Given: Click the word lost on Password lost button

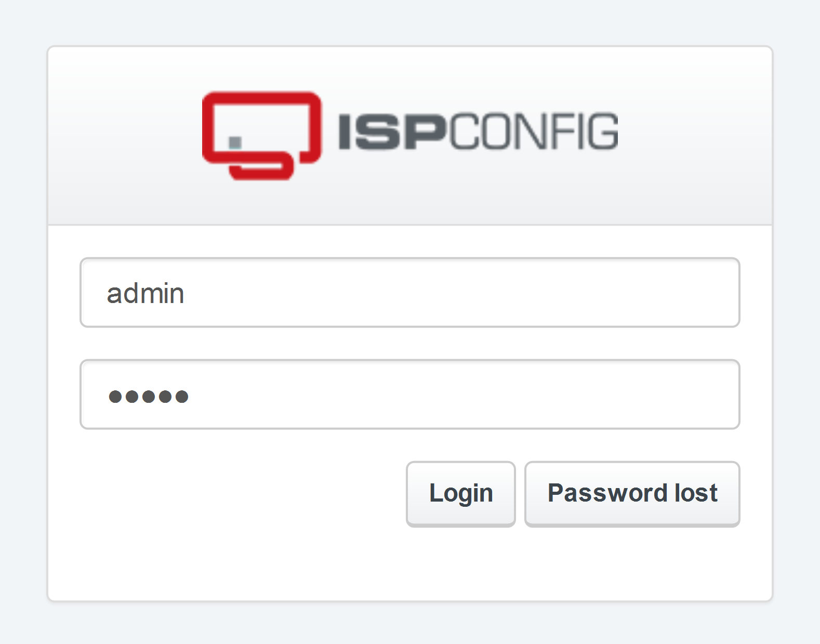Looking at the screenshot, I should (x=696, y=493).
